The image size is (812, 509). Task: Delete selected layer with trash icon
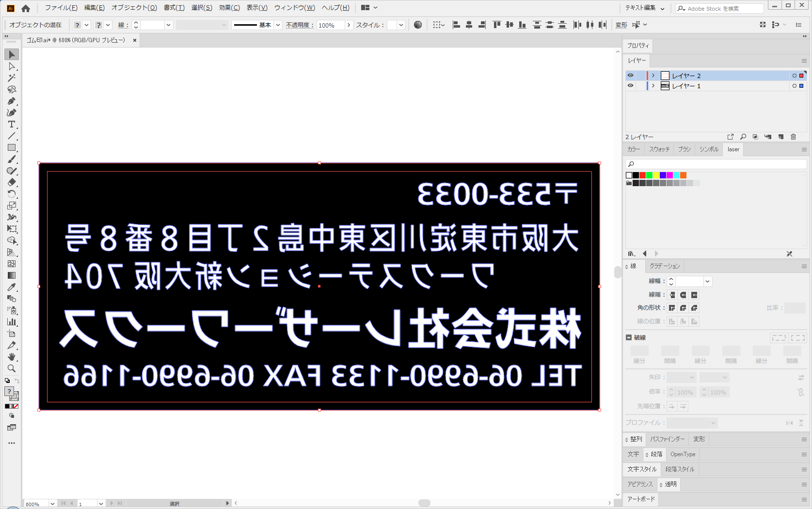pyautogui.click(x=793, y=137)
